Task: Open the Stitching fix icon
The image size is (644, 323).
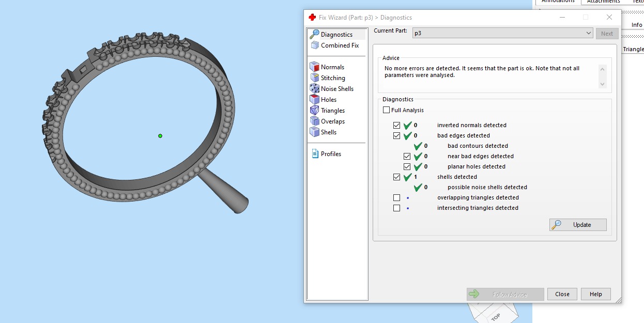Action: 314,78
